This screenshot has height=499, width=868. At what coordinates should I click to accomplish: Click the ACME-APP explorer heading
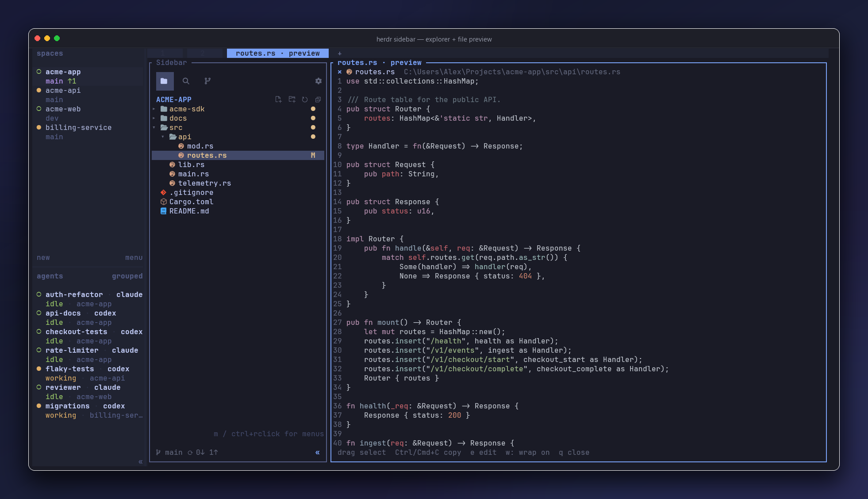tap(173, 100)
